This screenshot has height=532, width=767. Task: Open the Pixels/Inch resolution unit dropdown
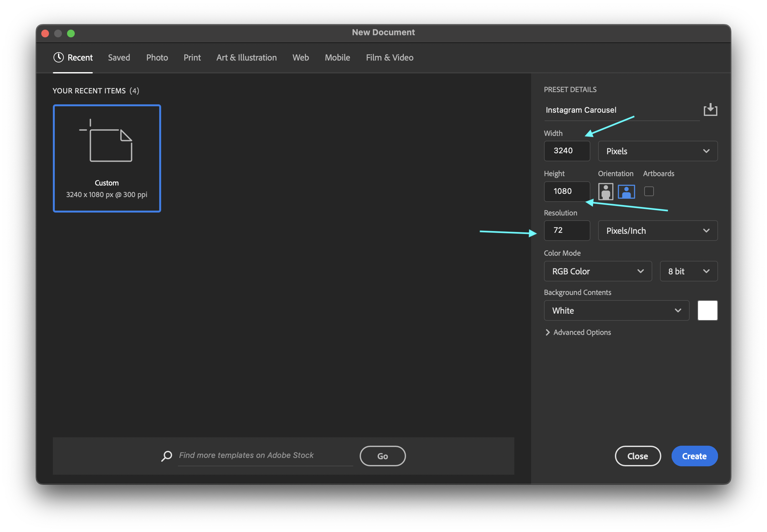(657, 231)
